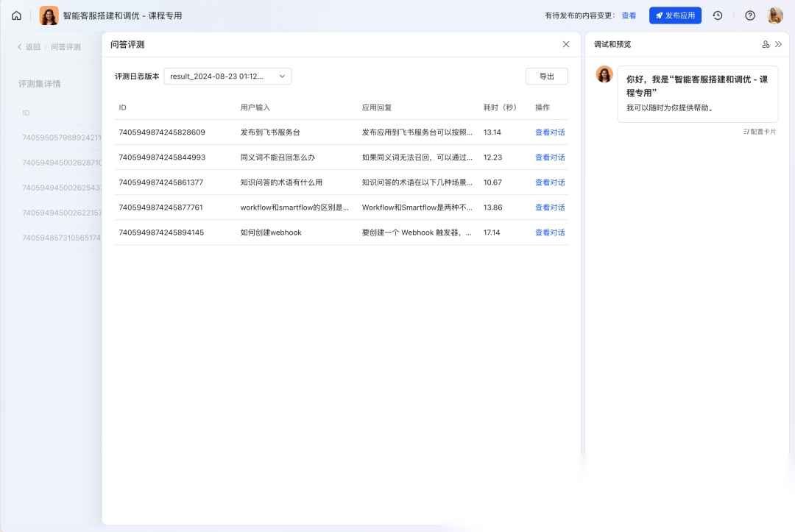
Task: Click reply text starting 要创建一个 Webhook
Action: 417,233
